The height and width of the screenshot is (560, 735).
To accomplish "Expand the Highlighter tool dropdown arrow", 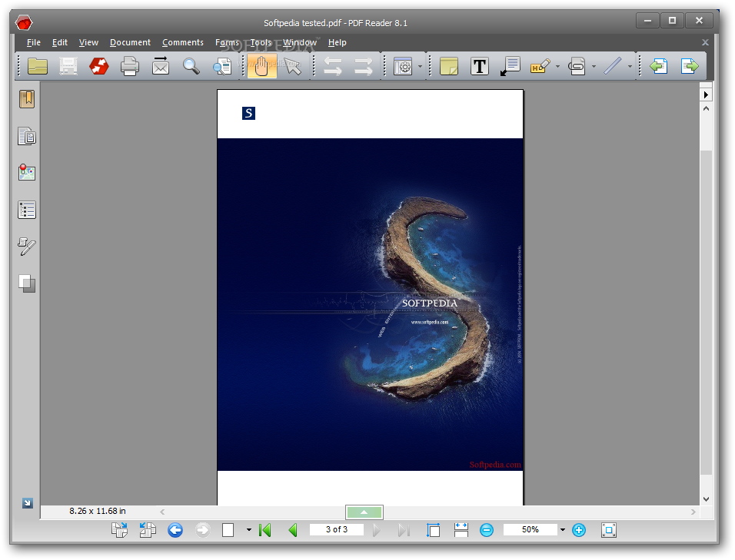I will tap(557, 67).
